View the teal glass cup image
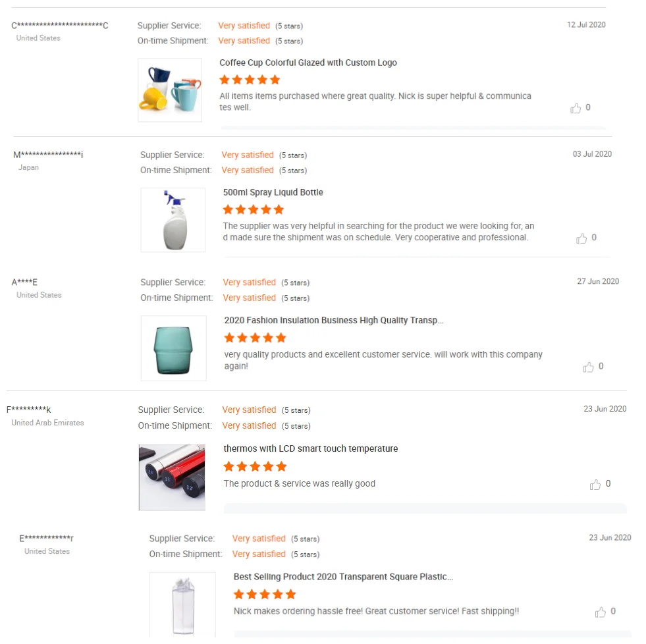 tap(173, 348)
